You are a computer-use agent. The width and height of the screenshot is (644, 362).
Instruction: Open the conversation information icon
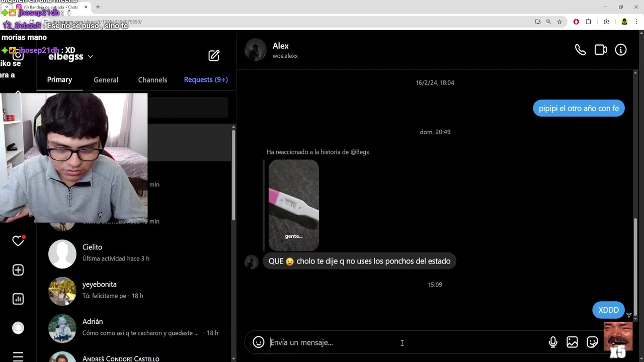point(621,50)
